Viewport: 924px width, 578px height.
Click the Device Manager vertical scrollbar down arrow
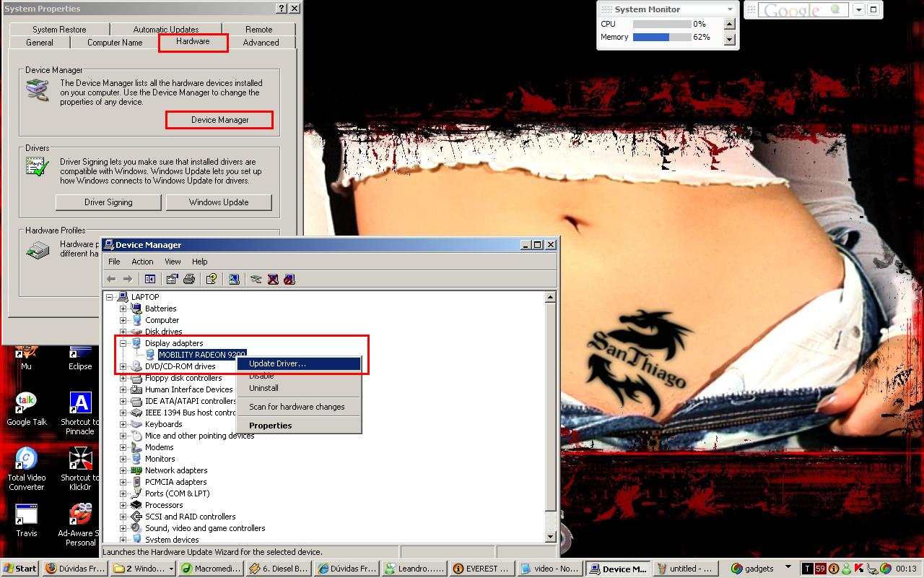(550, 536)
